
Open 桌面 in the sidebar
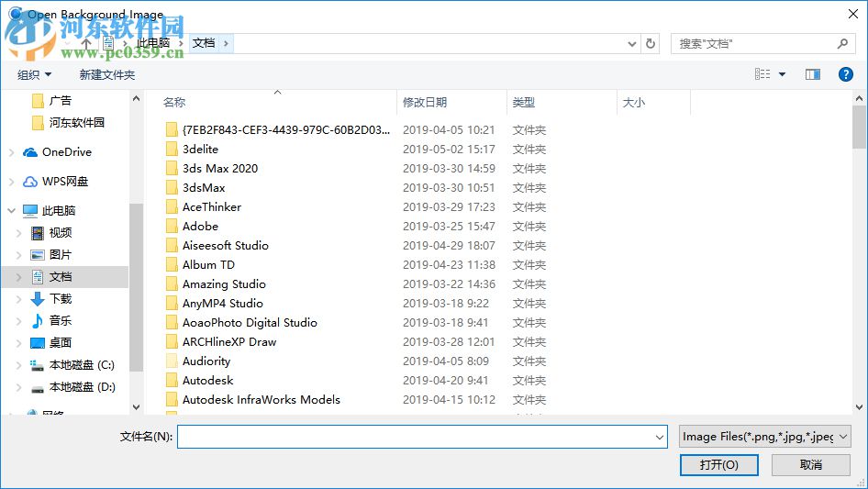[51, 343]
